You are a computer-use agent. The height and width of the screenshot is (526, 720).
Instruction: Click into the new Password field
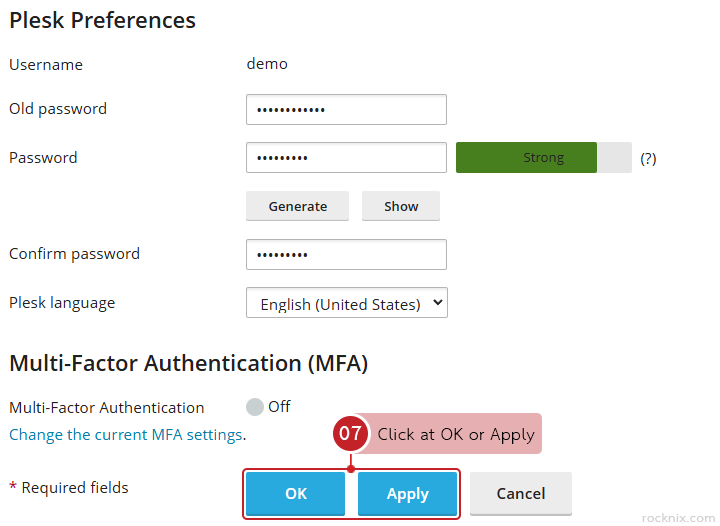click(346, 158)
